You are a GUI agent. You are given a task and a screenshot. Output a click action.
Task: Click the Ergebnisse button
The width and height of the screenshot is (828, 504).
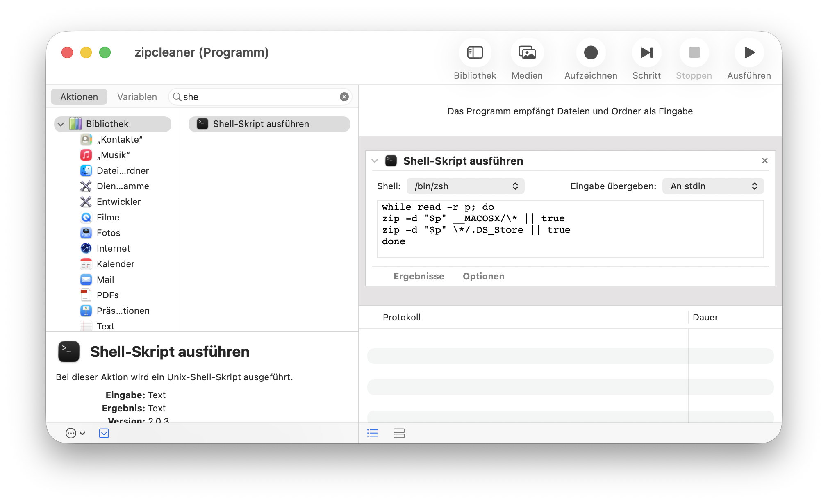pyautogui.click(x=419, y=276)
